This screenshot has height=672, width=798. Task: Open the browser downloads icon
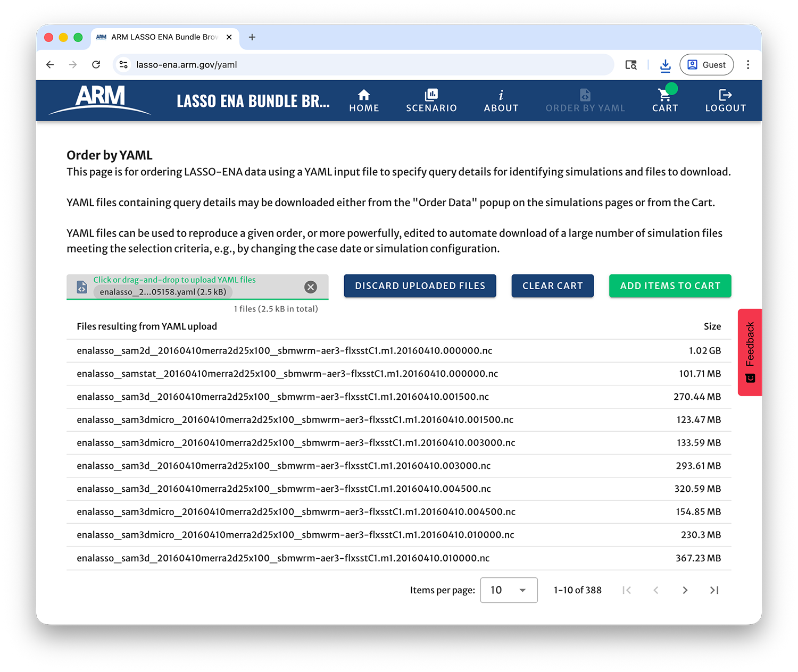665,64
